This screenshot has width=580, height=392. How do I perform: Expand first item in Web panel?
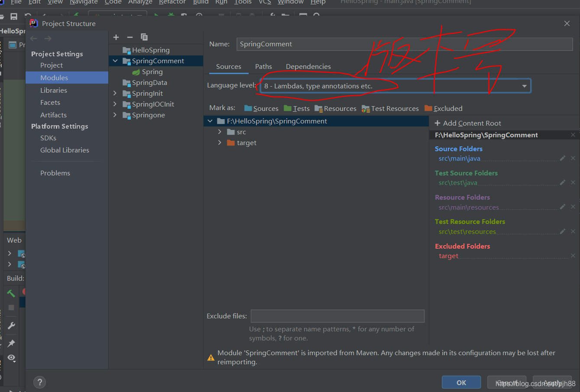point(10,253)
